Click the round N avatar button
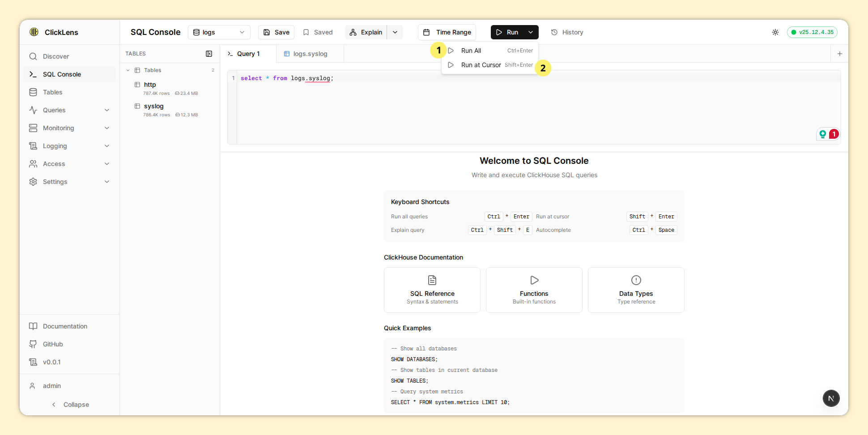 click(831, 398)
